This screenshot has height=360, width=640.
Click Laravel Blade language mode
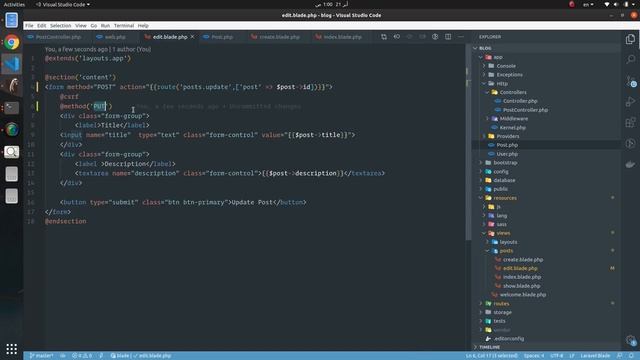tap(595, 356)
